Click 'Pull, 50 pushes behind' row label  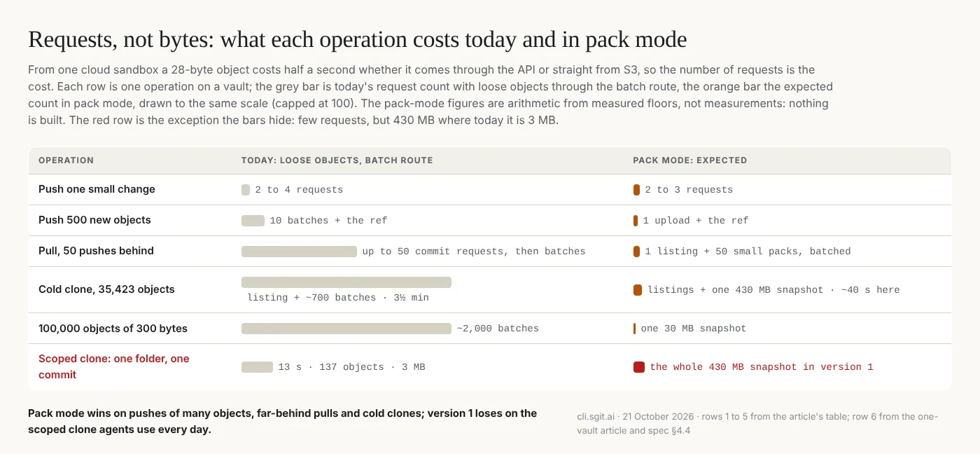96,251
